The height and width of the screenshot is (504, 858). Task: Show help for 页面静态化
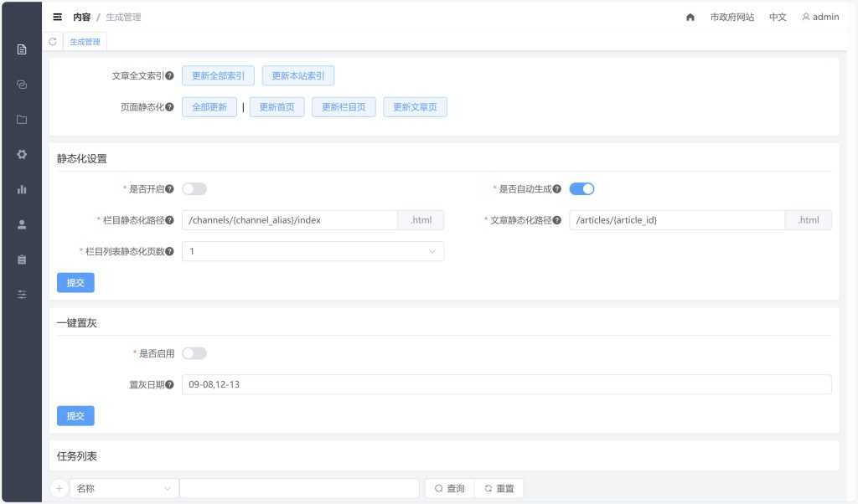[x=169, y=107]
